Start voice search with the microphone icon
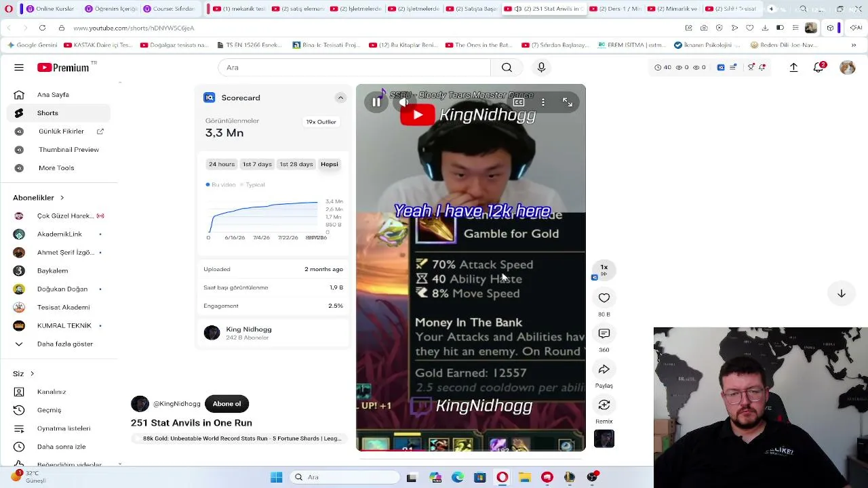 click(541, 68)
